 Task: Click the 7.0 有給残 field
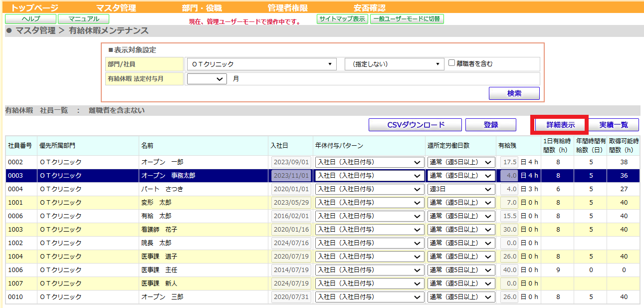(x=509, y=203)
